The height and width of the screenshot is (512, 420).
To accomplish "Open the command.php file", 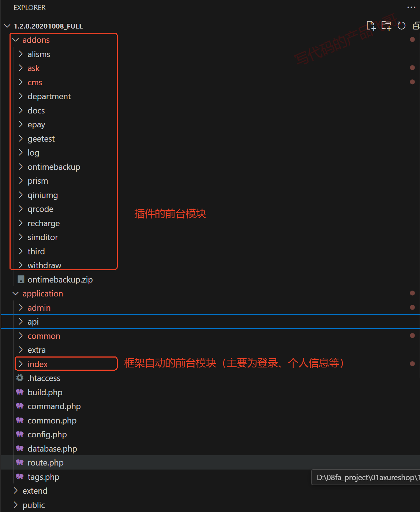I will point(54,406).
